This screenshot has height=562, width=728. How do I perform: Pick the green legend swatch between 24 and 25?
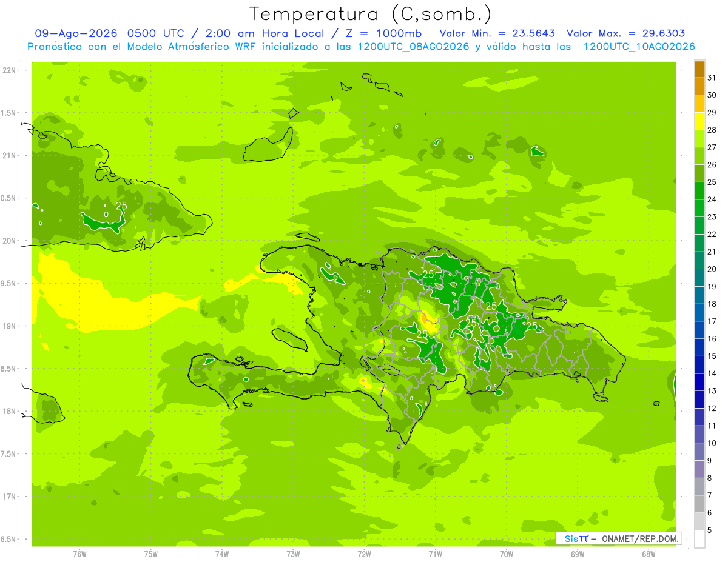[x=699, y=191]
